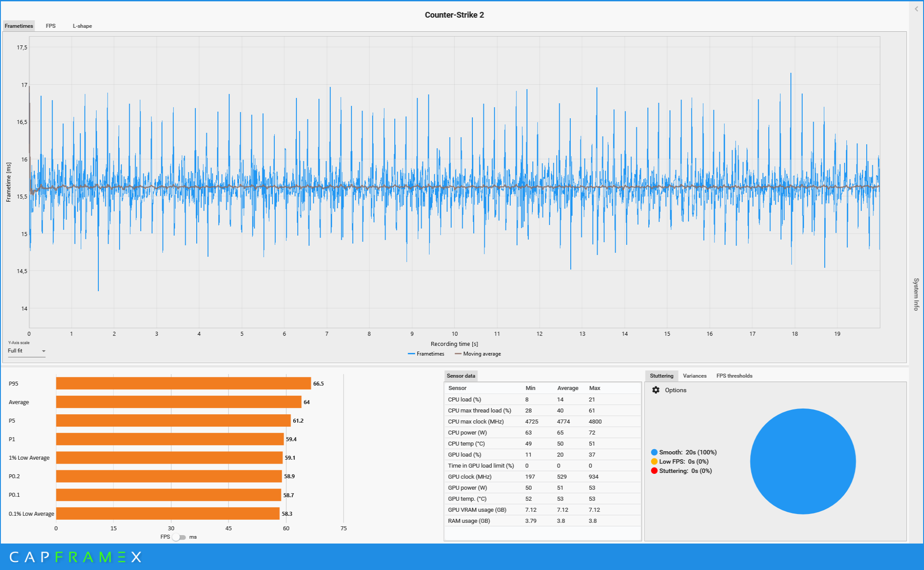Open the Y-Axis scale Full fit dropdown
The height and width of the screenshot is (570, 924).
click(x=26, y=351)
